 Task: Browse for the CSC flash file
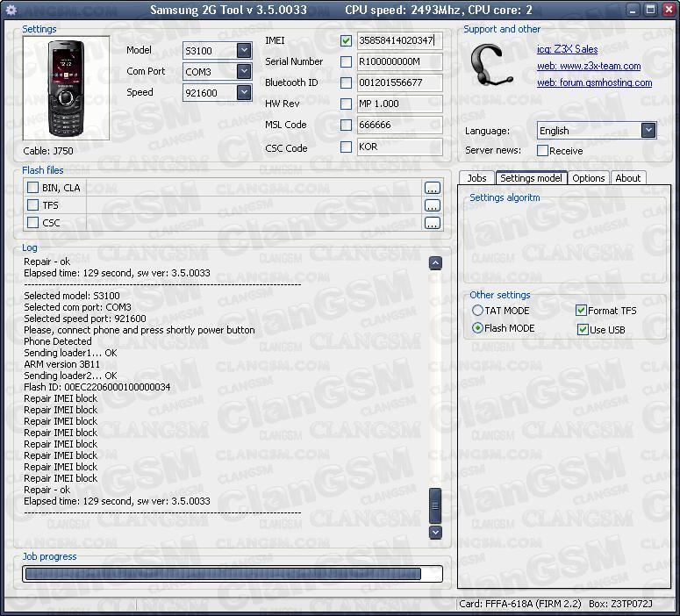point(432,223)
